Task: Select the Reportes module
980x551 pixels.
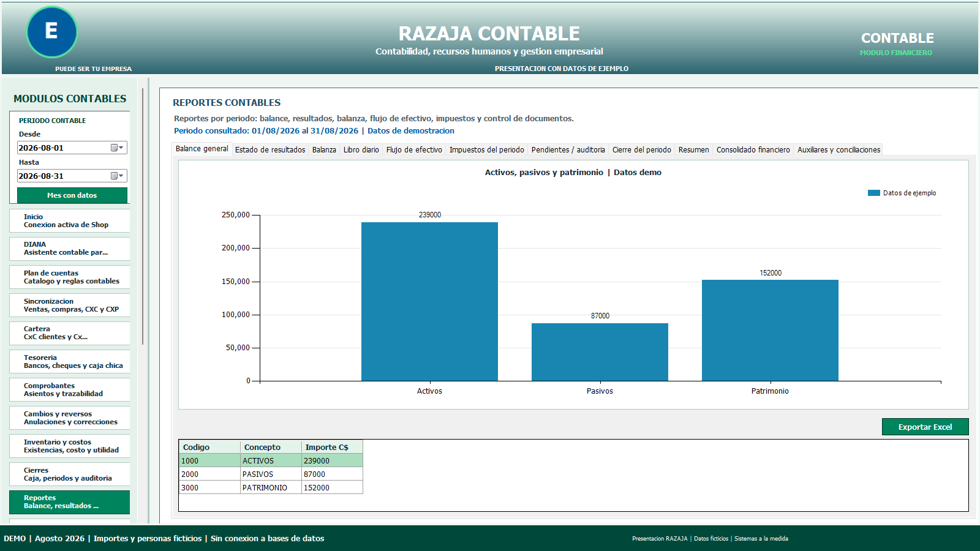Action: (x=70, y=502)
